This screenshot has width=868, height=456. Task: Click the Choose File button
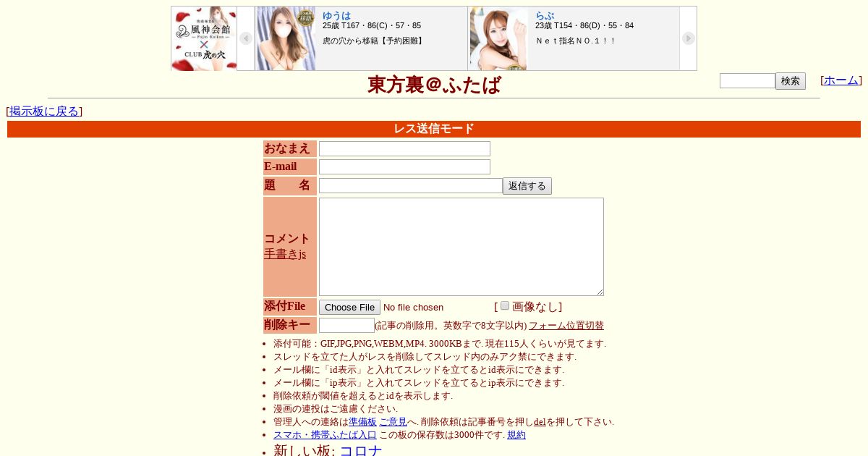(349, 307)
